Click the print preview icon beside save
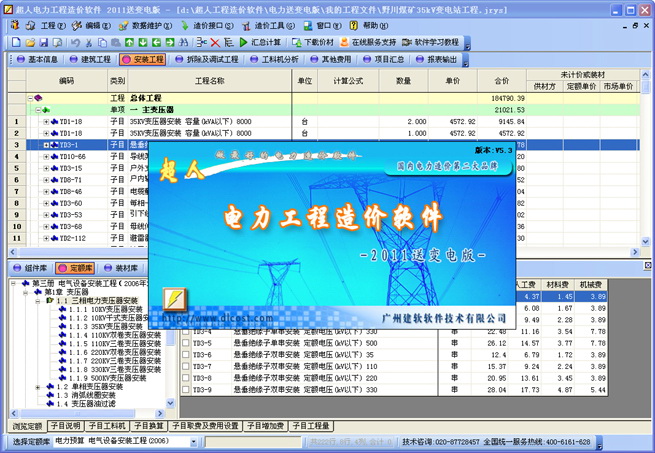Viewport: 655px width, 453px height. (x=57, y=42)
